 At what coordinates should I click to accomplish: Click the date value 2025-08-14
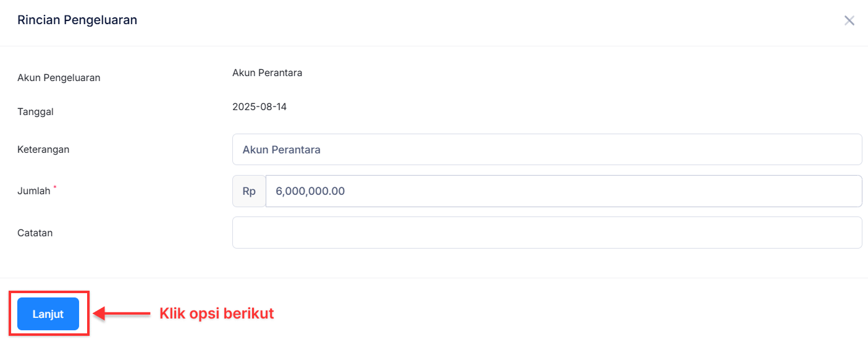259,107
